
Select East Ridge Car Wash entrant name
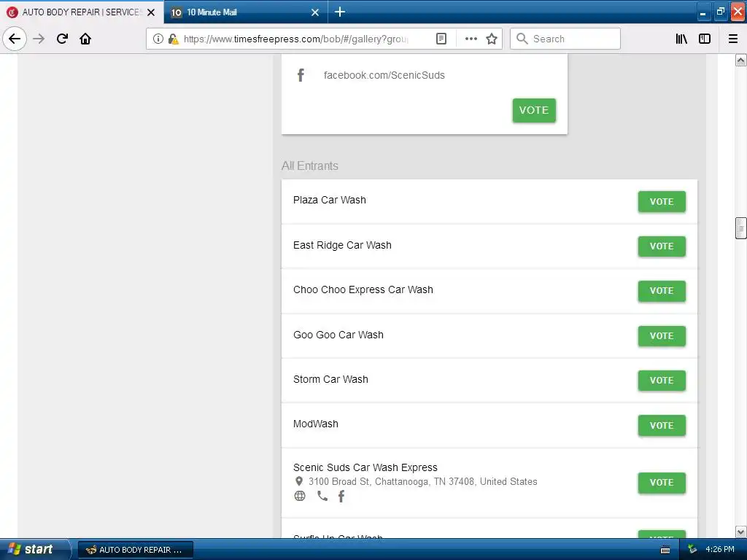pyautogui.click(x=342, y=245)
